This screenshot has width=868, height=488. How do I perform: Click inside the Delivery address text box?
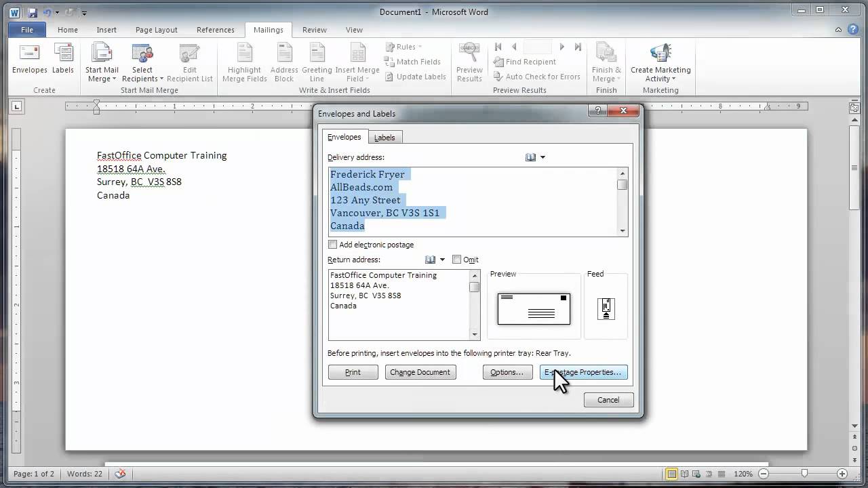click(x=473, y=201)
